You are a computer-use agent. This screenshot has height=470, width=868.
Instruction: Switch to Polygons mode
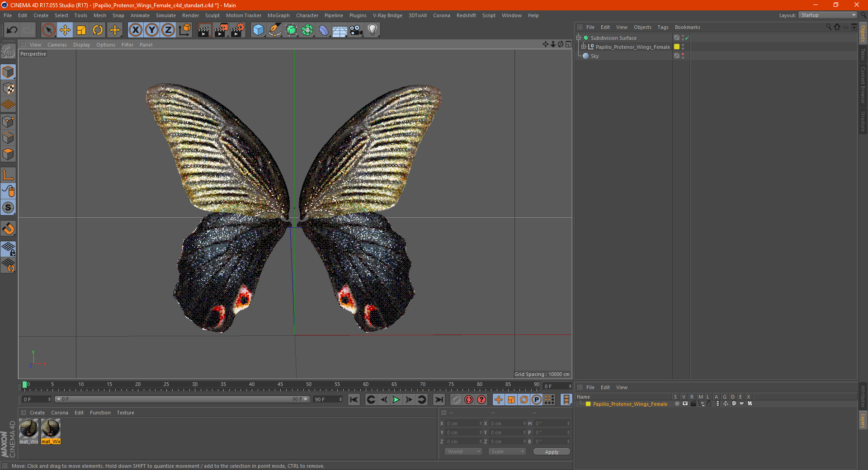tap(8, 154)
